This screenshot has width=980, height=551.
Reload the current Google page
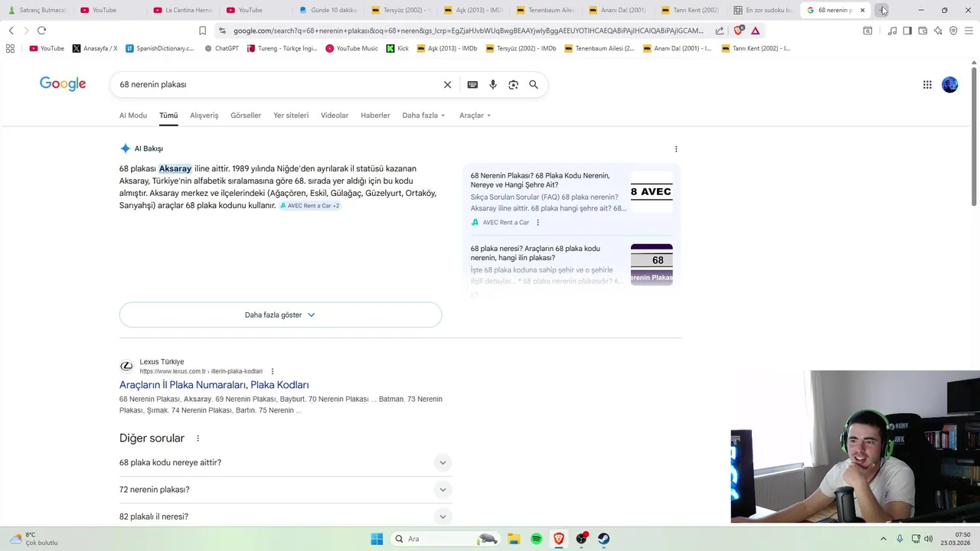click(41, 31)
